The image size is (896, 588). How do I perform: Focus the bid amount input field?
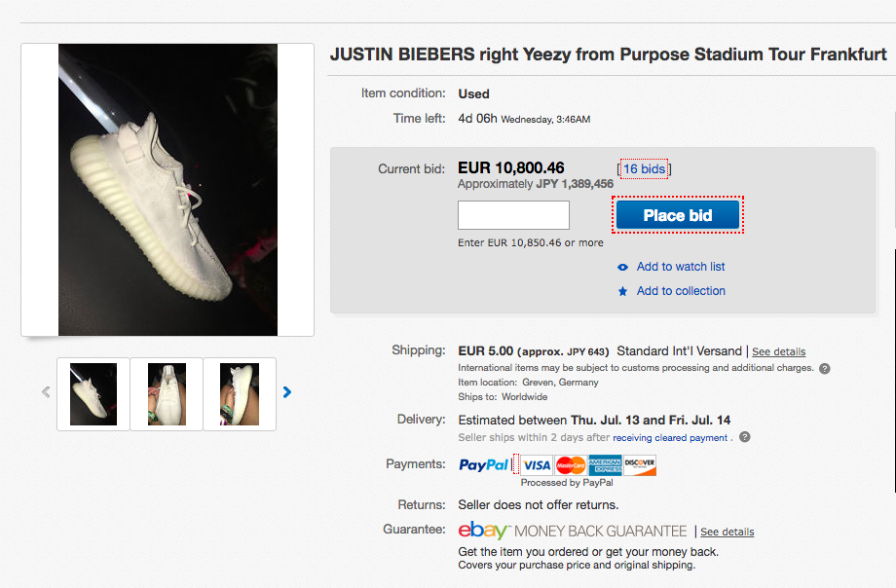pos(513,215)
